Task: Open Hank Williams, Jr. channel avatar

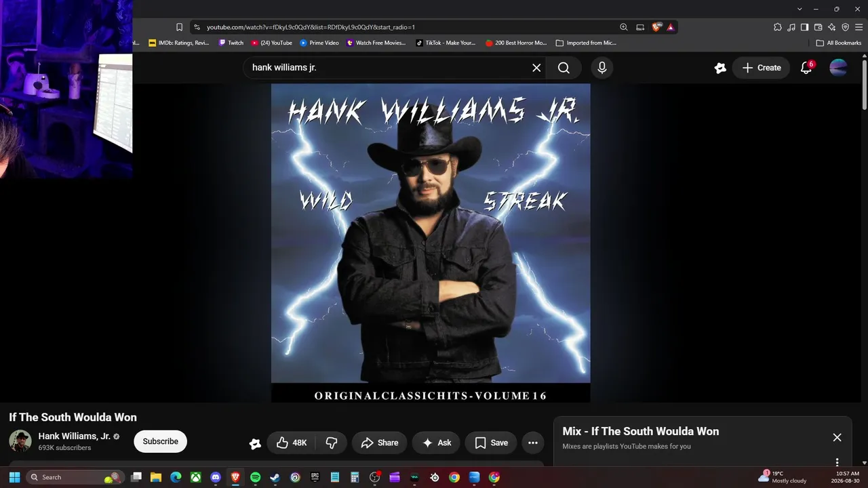Action: point(20,441)
